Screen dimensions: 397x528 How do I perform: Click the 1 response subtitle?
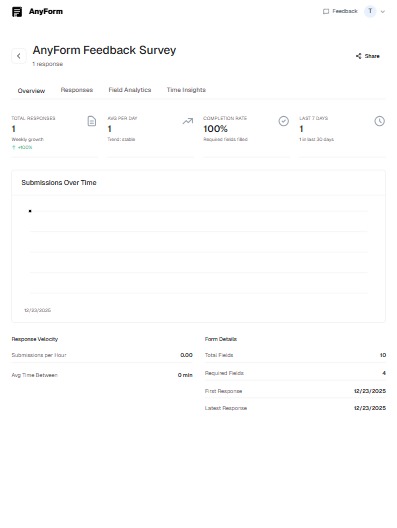(x=47, y=64)
